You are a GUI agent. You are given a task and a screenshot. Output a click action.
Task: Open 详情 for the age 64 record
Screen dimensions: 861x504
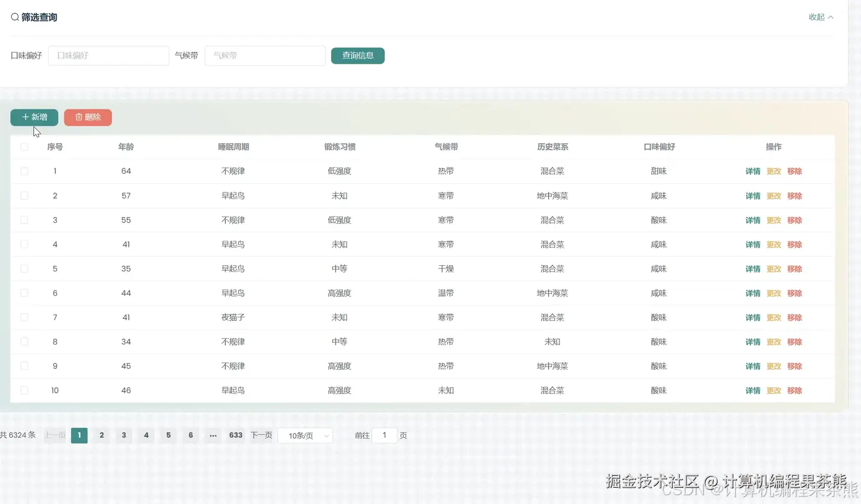pyautogui.click(x=752, y=171)
